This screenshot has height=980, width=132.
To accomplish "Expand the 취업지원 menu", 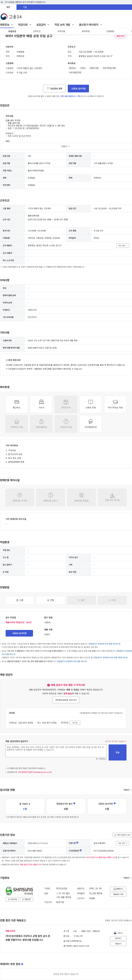I will coord(25,25).
